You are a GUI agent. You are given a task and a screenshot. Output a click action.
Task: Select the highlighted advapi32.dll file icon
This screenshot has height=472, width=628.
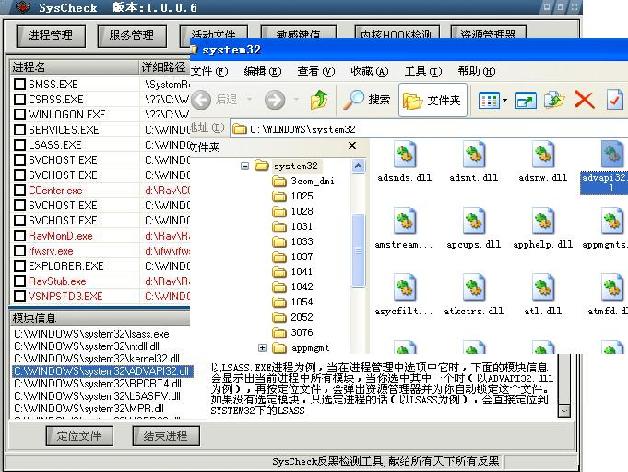click(612, 154)
